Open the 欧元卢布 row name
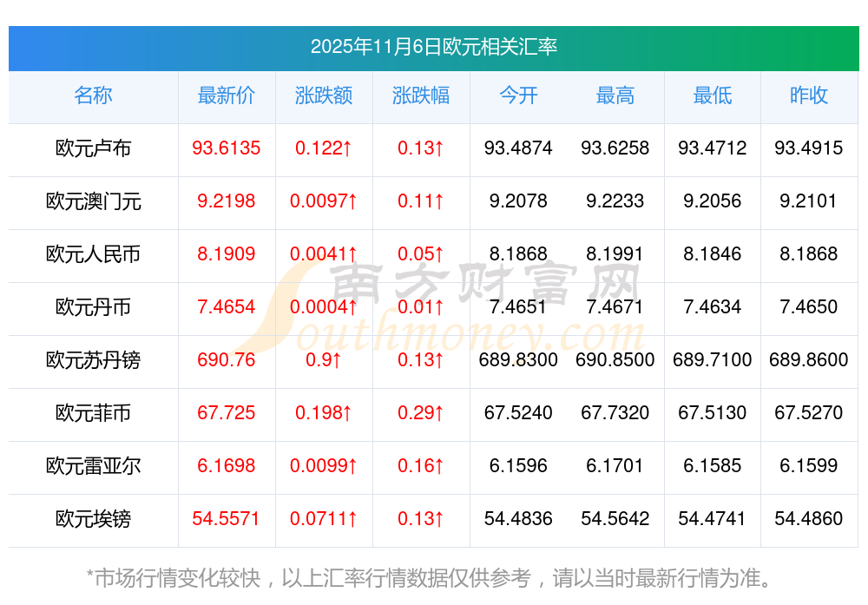Image resolution: width=868 pixels, height=605 pixels. tap(93, 148)
